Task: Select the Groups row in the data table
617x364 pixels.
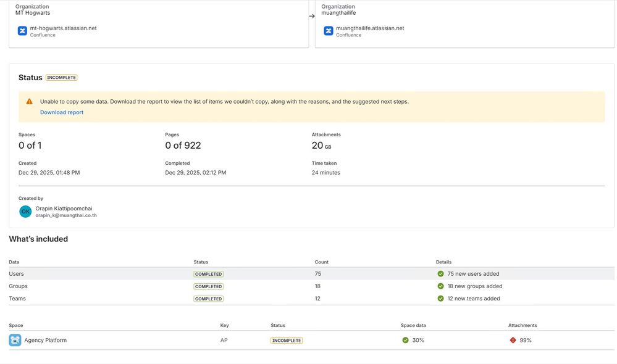Action: 18,286
